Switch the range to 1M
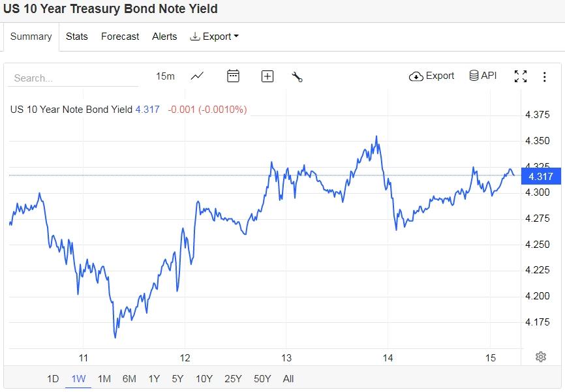 (x=104, y=378)
